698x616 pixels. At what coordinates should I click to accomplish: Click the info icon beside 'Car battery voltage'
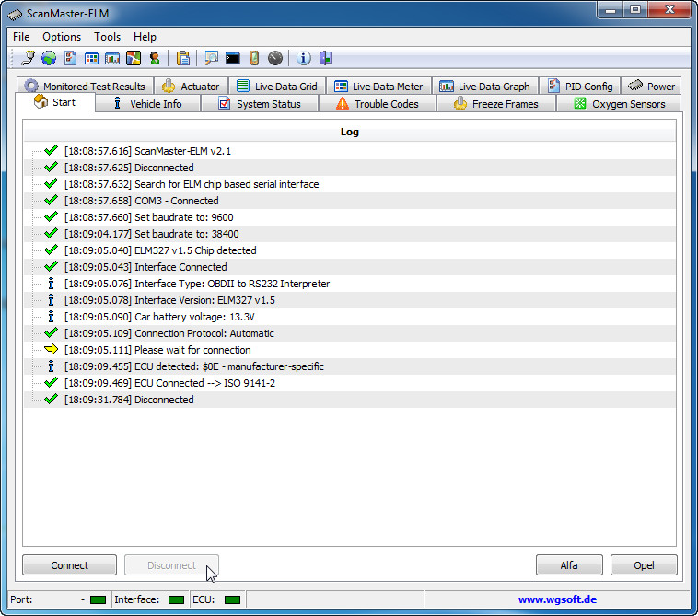click(52, 317)
